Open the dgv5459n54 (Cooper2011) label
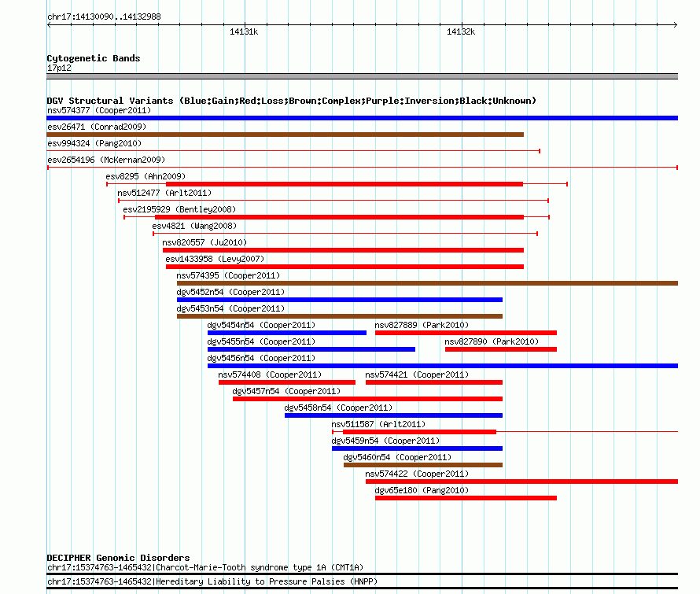Screen dimensions: 700x594 pos(385,441)
